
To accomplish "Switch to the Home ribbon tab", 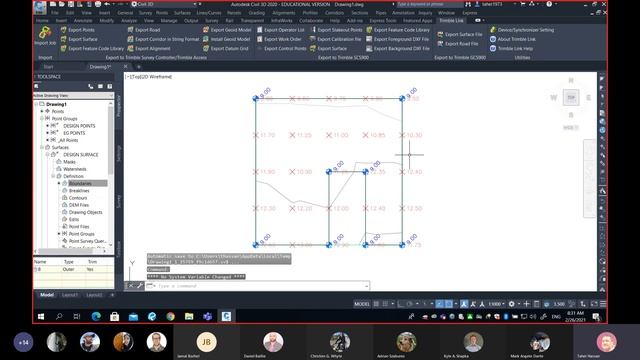I will click(x=42, y=20).
